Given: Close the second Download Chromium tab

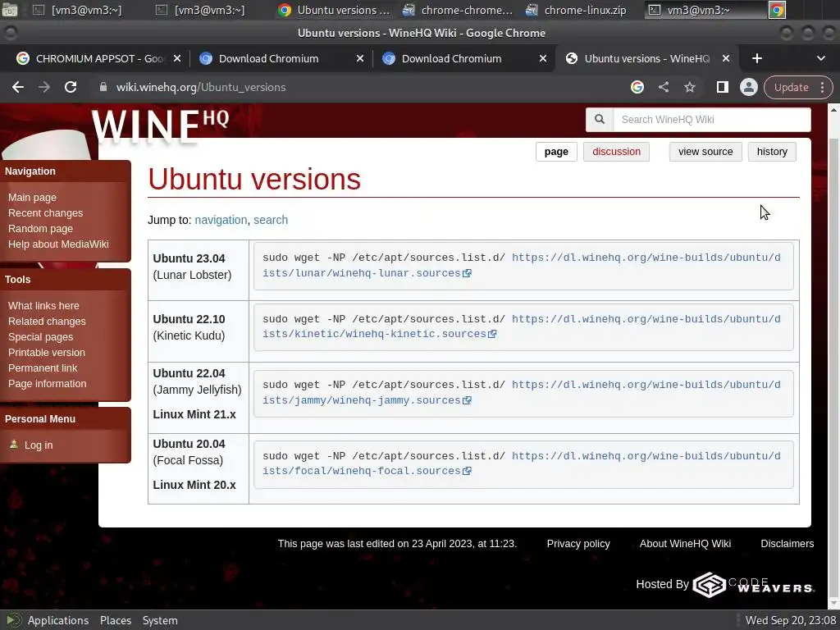Looking at the screenshot, I should [x=543, y=58].
